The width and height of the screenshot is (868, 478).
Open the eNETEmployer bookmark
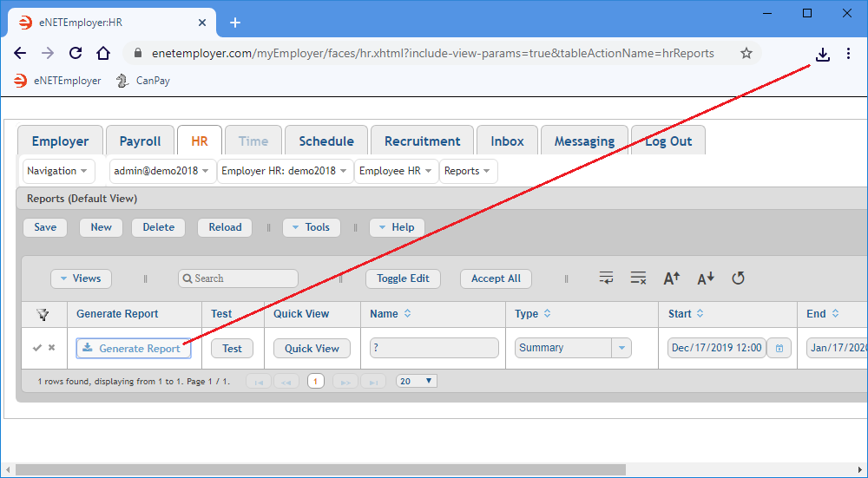[57, 81]
